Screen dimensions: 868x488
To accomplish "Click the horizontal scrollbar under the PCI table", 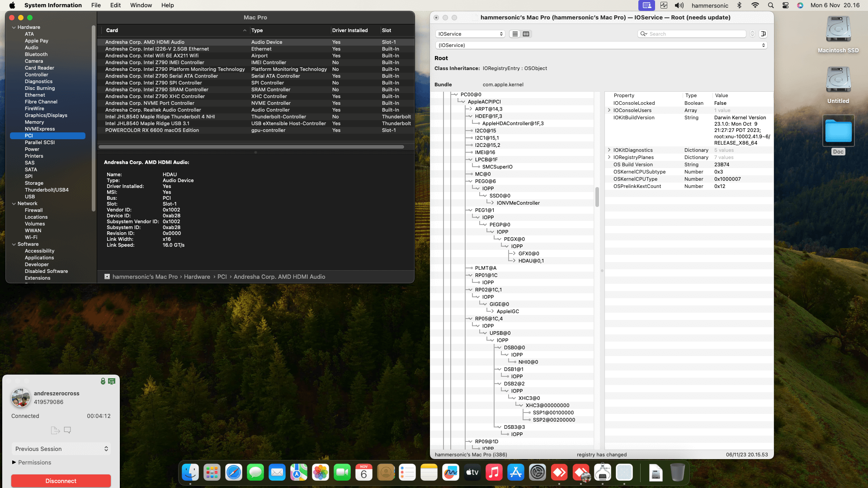I will pos(251,147).
